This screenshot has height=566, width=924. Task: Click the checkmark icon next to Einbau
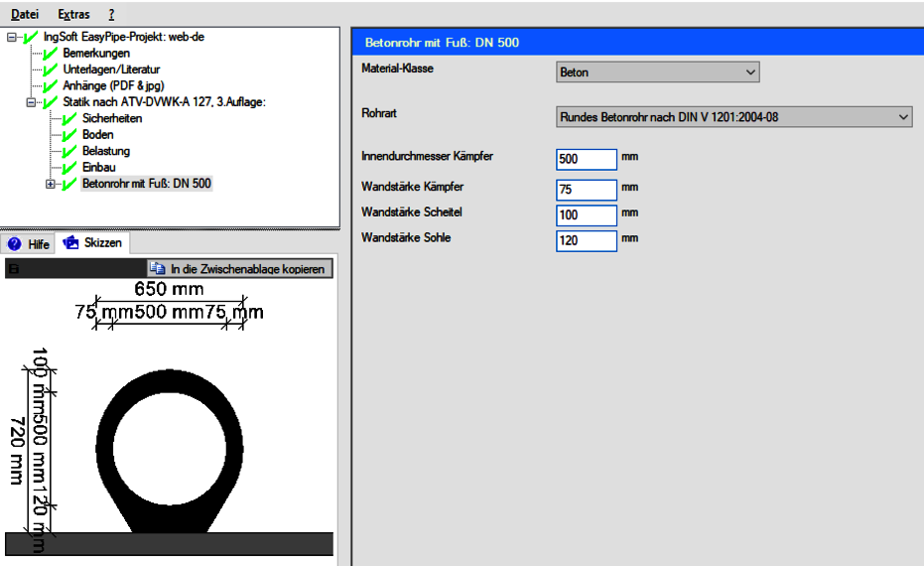(x=69, y=168)
